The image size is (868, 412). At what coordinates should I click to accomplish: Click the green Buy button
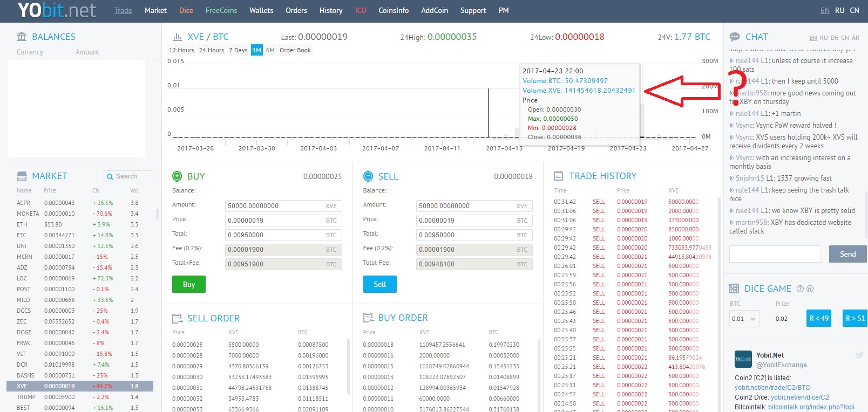tap(189, 284)
